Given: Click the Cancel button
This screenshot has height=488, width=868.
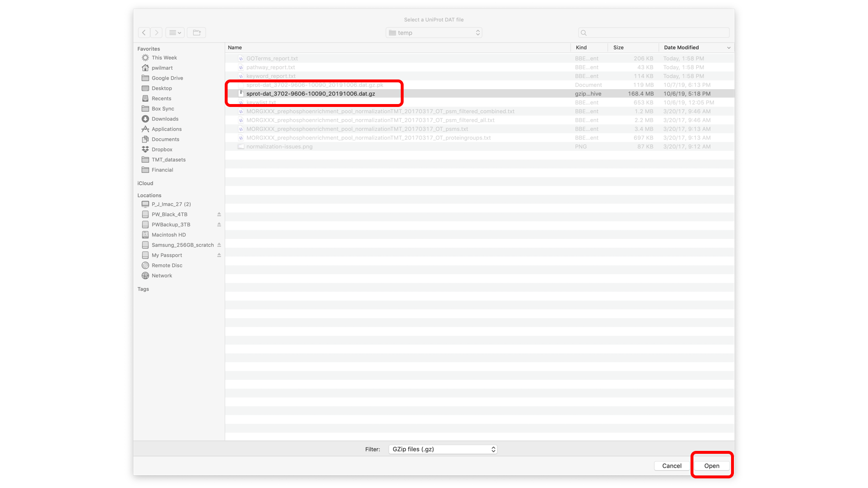Looking at the screenshot, I should (x=672, y=466).
